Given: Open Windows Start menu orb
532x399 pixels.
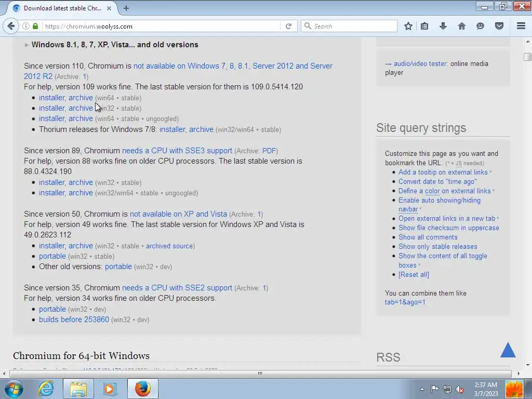Looking at the screenshot, I should pos(14,389).
